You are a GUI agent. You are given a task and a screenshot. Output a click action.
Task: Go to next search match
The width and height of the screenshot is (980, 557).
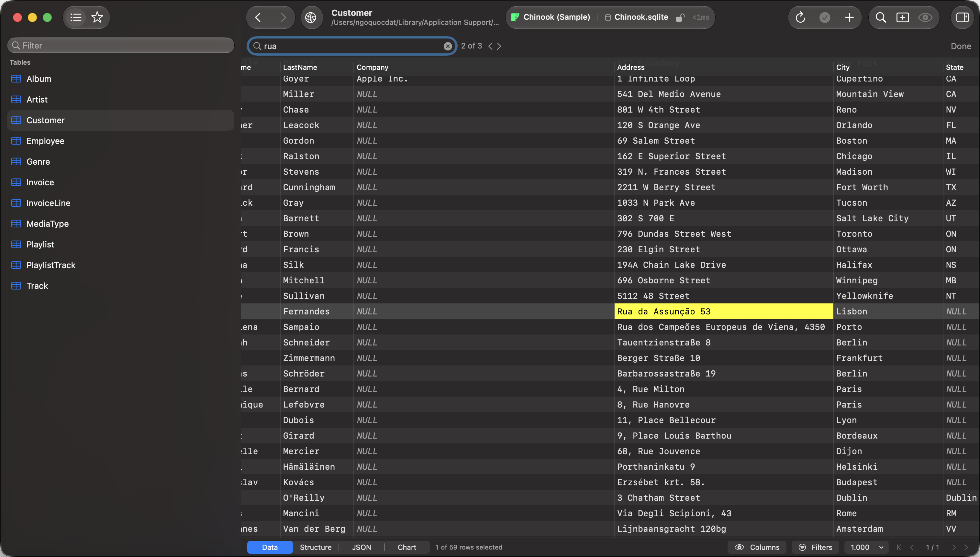tap(499, 46)
